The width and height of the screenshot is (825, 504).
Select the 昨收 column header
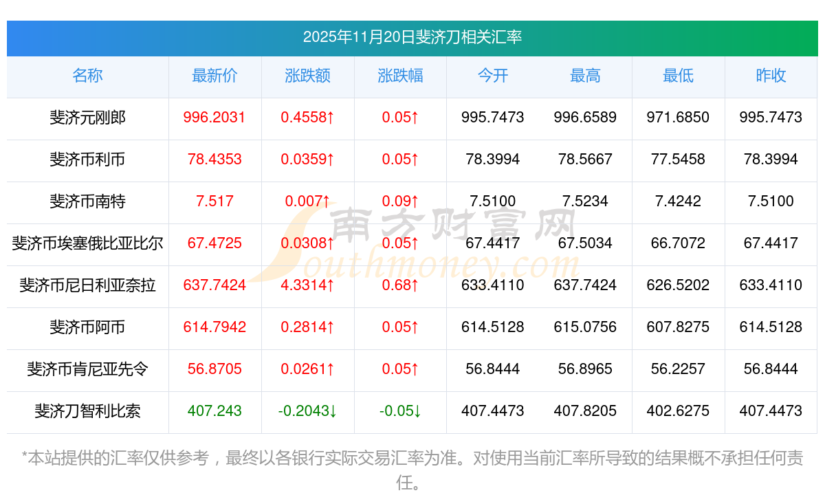click(x=771, y=76)
